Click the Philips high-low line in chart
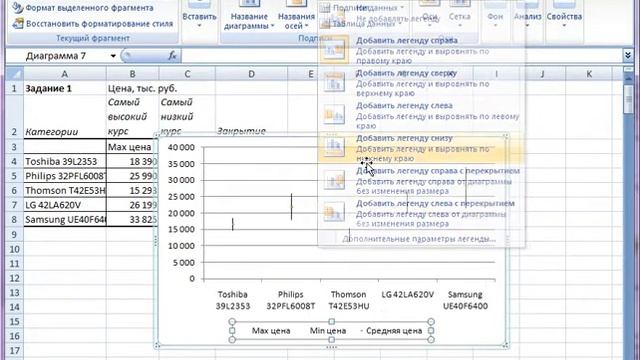This screenshot has width=640, height=360. (291, 207)
